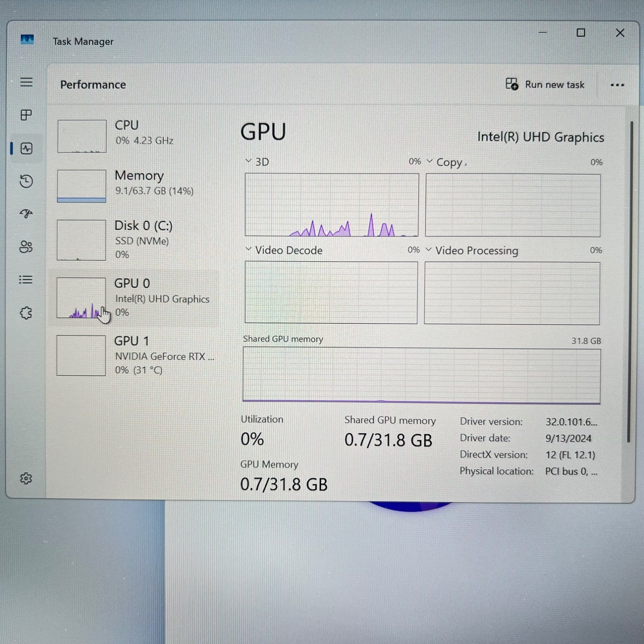The image size is (644, 644).
Task: Click driver version 32.0.101.6... value
Action: pos(571,422)
